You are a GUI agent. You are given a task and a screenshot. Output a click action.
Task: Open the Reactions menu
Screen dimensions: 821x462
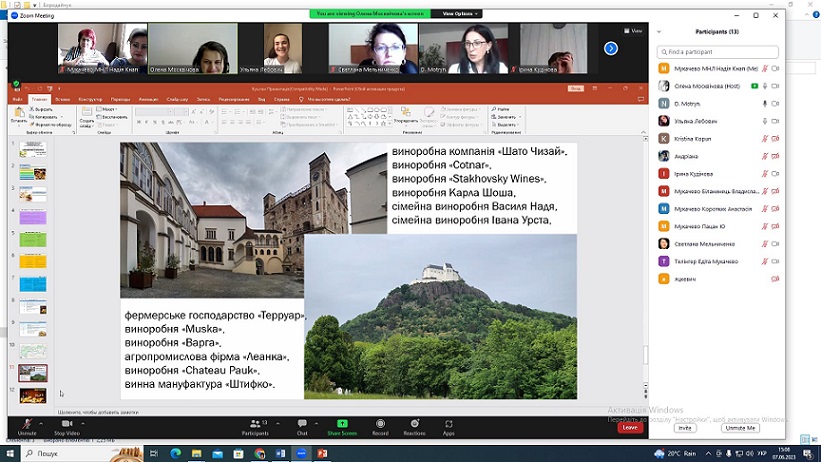click(x=414, y=426)
